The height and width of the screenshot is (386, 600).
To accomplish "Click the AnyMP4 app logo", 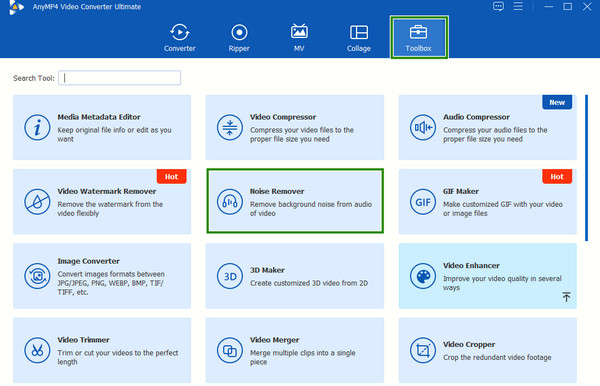I will click(16, 7).
